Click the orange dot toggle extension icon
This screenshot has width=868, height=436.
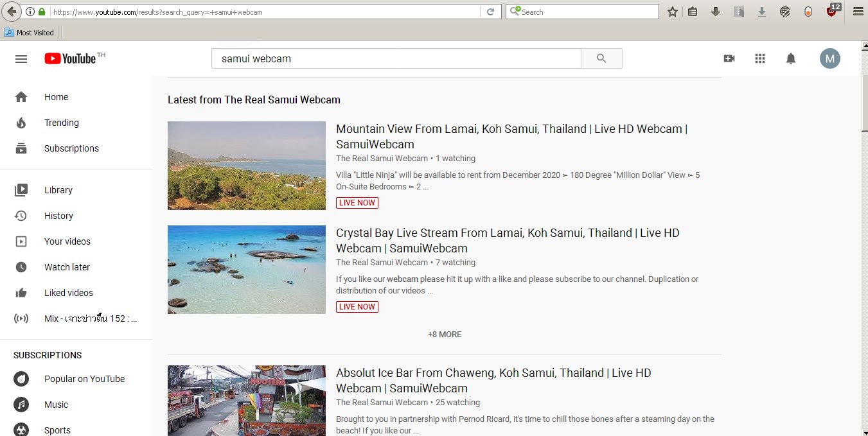click(x=808, y=12)
